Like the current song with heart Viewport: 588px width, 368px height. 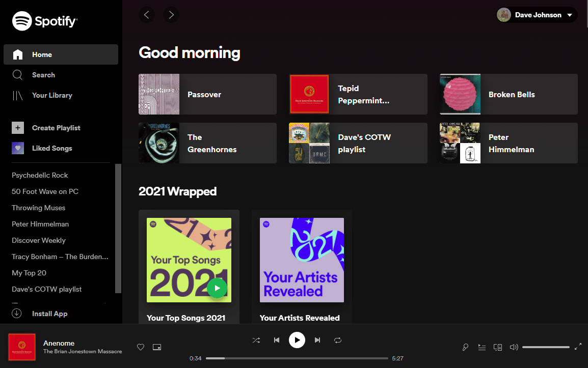click(141, 347)
